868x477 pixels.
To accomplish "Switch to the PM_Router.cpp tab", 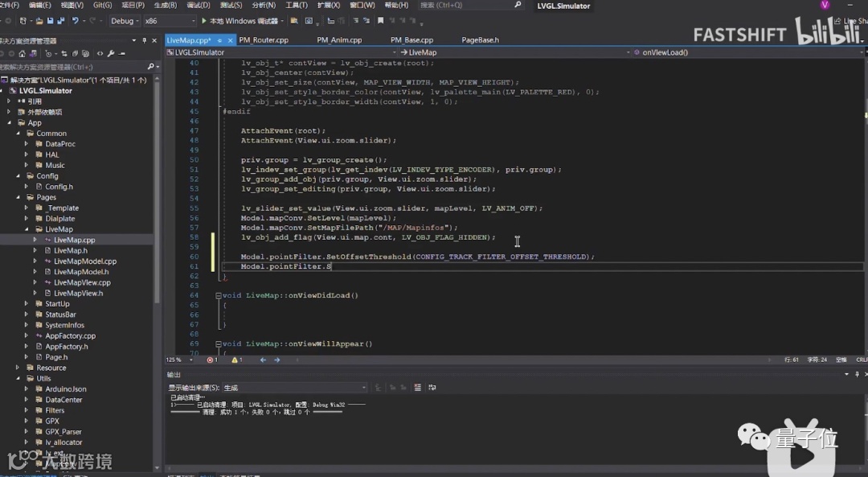I will [x=264, y=39].
